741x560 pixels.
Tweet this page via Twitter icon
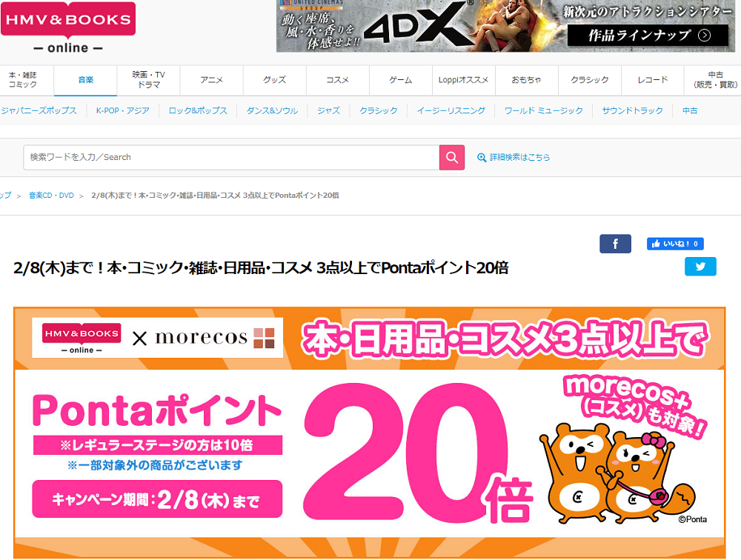click(x=700, y=267)
